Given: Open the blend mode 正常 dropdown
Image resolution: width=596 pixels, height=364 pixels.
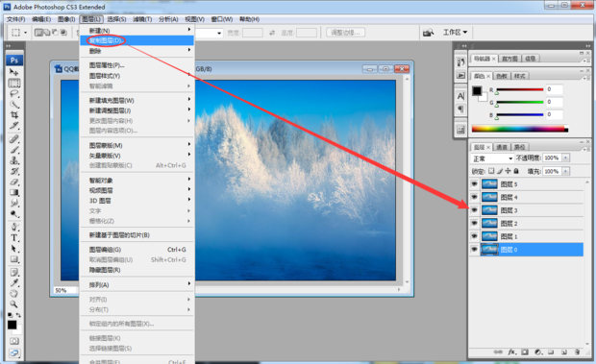Looking at the screenshot, I should pyautogui.click(x=492, y=158).
